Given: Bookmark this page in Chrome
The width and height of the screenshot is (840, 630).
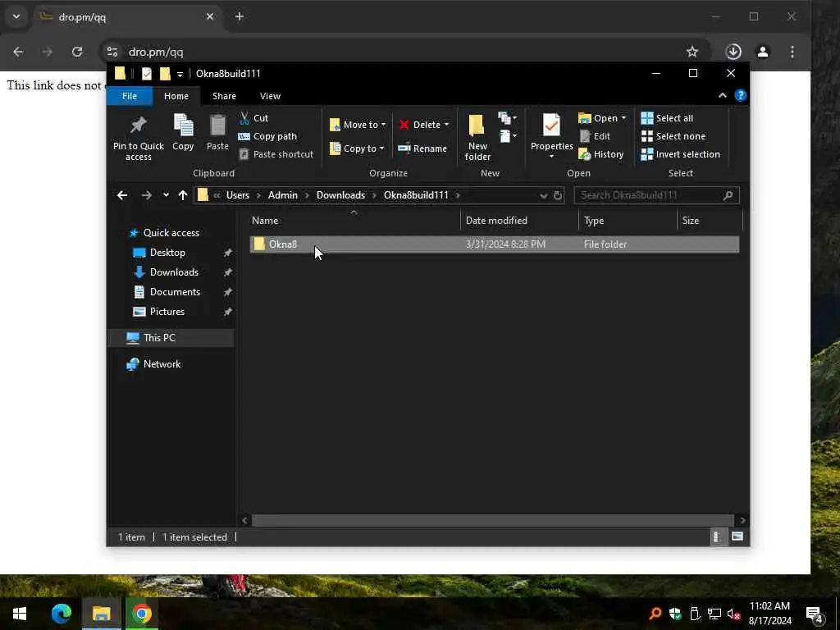Looking at the screenshot, I should click(692, 52).
